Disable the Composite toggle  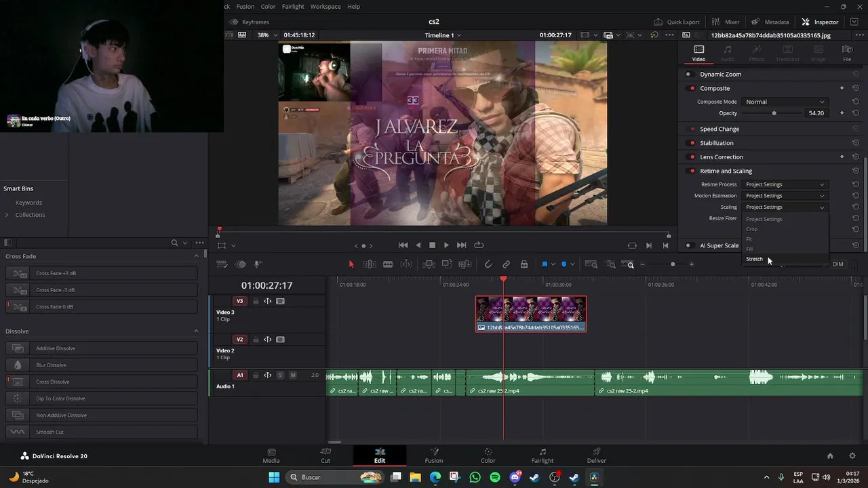pyautogui.click(x=692, y=88)
